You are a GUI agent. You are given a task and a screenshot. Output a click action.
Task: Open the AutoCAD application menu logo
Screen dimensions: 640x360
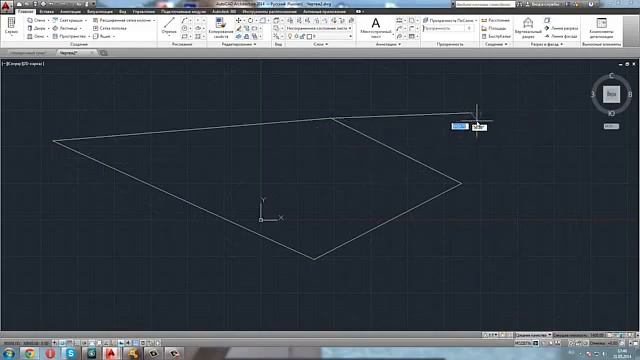(x=7, y=6)
